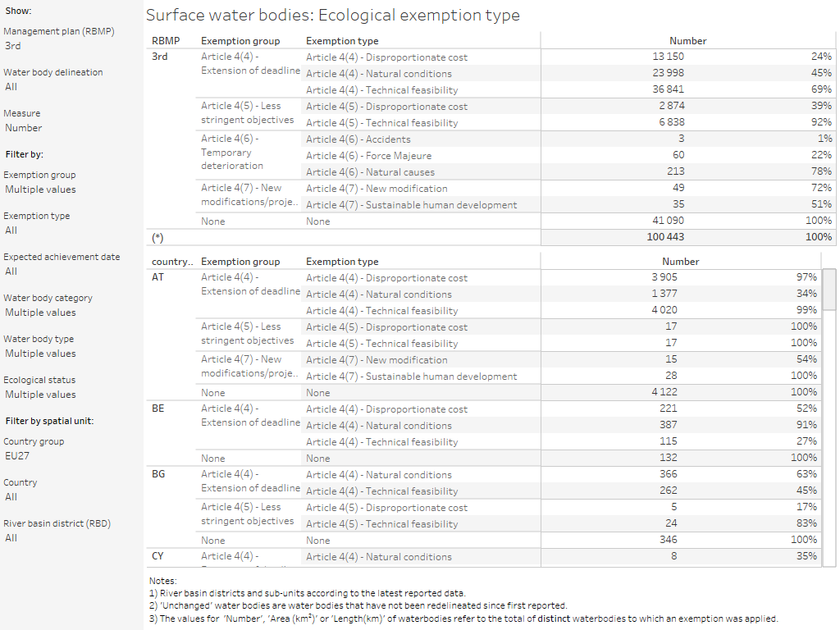Select the 41 090 None value
Viewport: 840px width, 630px height.
coord(668,221)
